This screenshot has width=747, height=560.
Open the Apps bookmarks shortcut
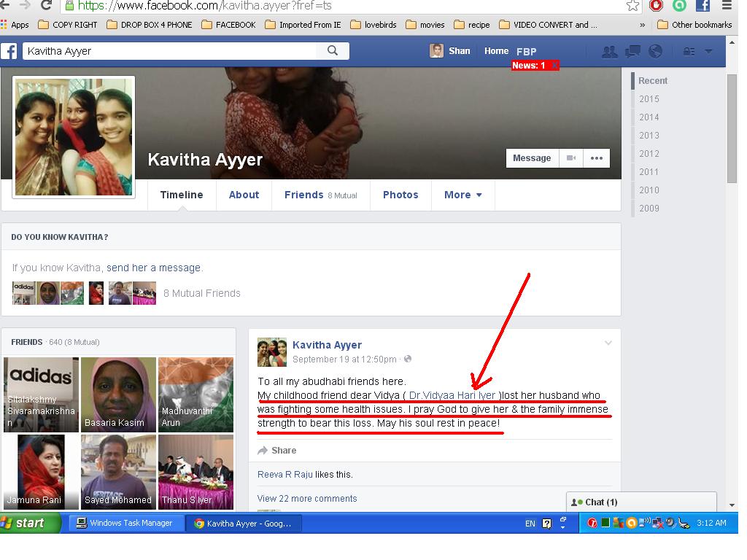click(x=15, y=25)
